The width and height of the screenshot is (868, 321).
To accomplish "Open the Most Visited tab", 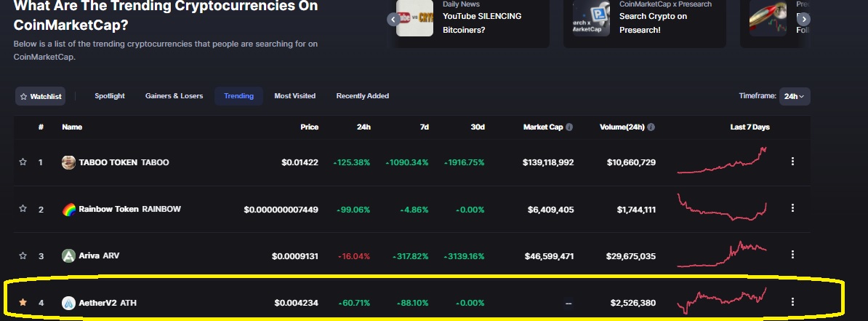I will coord(294,96).
